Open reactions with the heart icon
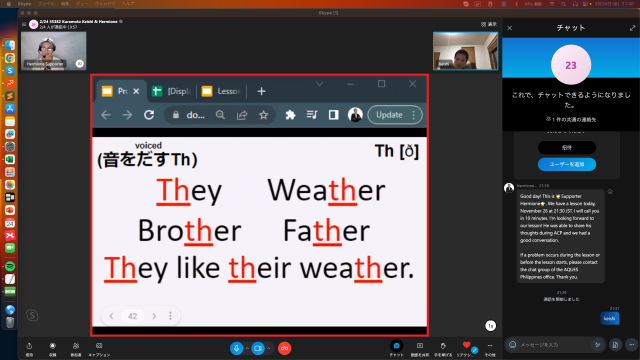Image resolution: width=640 pixels, height=360 pixels. 467,345
